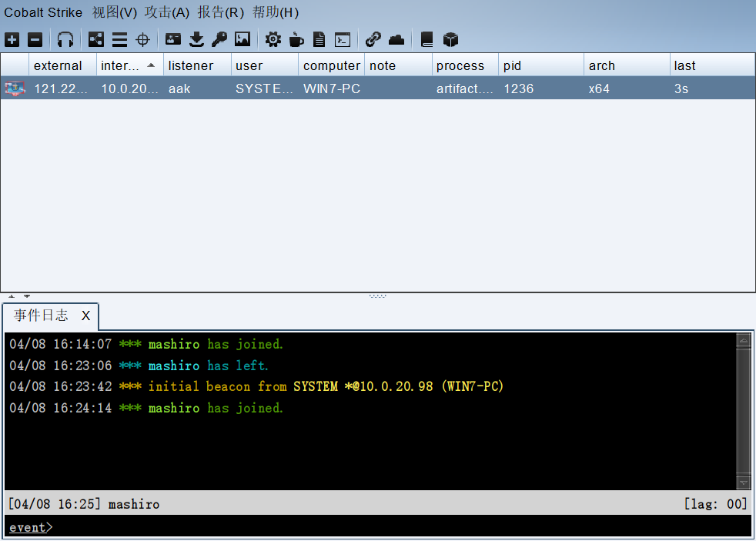756x541 pixels.
Task: Click the cloud manage web server icon
Action: pyautogui.click(x=396, y=39)
